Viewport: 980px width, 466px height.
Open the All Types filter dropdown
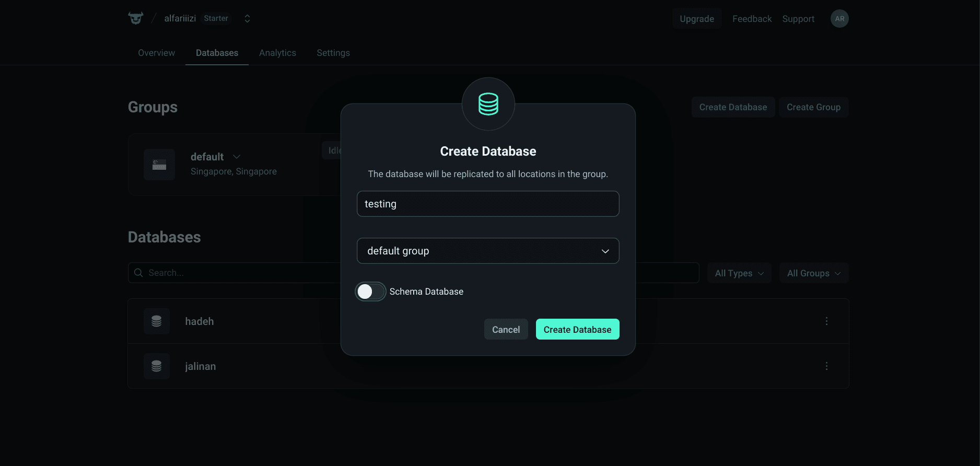coord(739,273)
